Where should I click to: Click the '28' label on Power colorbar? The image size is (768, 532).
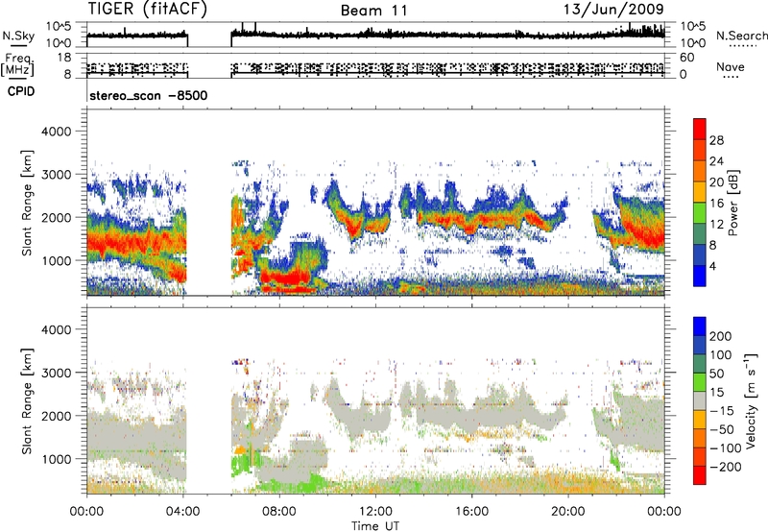pos(716,140)
